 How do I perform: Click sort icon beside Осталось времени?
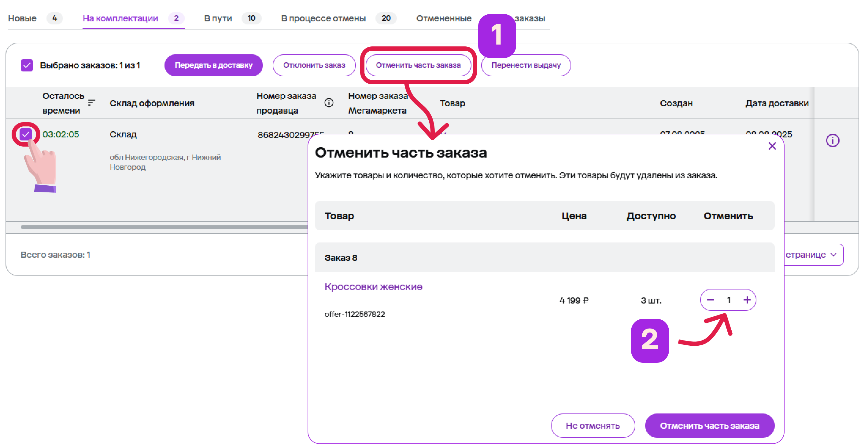[91, 102]
